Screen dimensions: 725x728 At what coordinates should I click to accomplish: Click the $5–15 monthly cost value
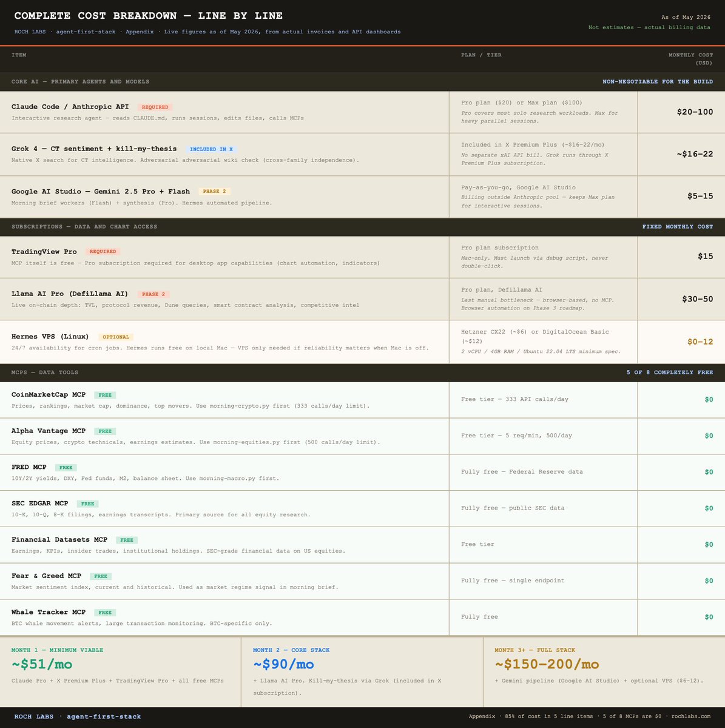(x=700, y=196)
